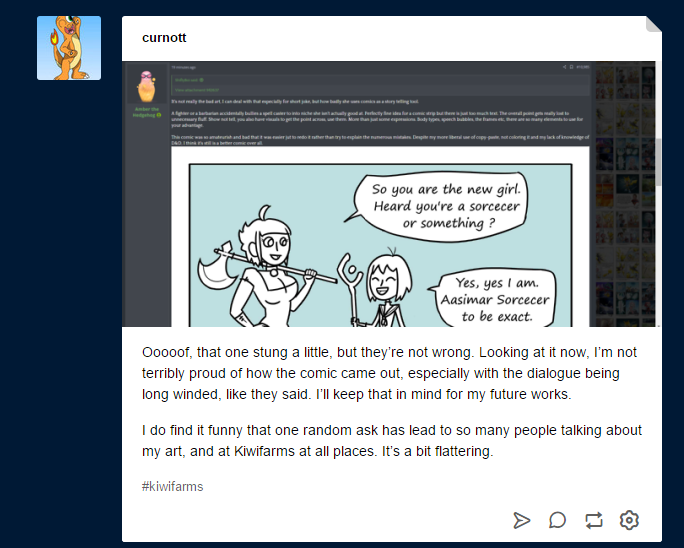The height and width of the screenshot is (548, 684).
Task: Click the folded page corner permalink
Action: pos(653,24)
